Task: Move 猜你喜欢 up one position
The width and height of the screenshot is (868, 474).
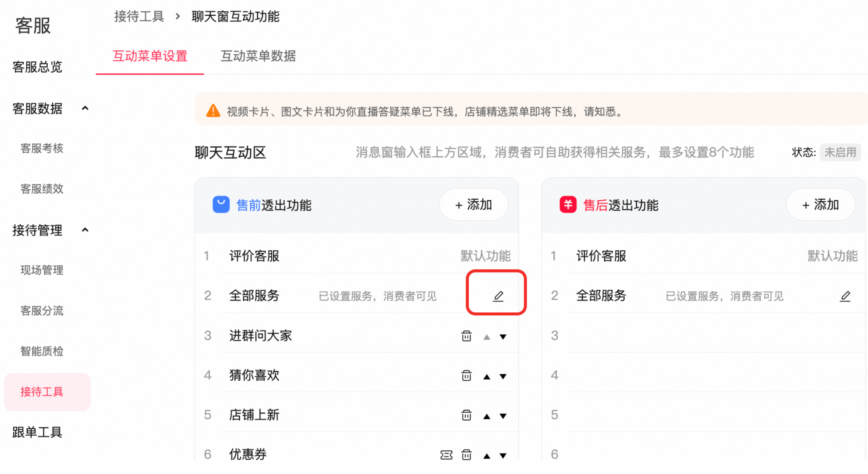Action: [487, 377]
